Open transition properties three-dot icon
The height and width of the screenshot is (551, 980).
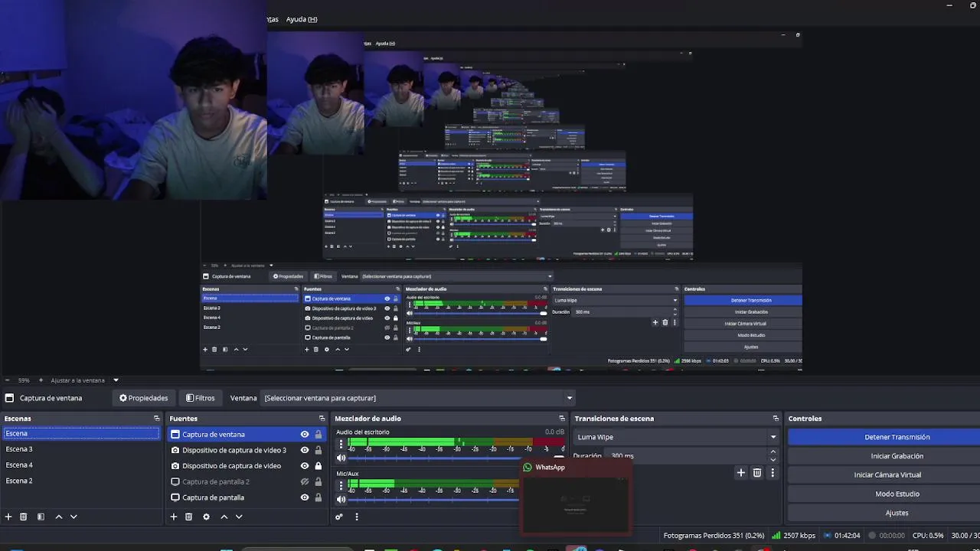click(772, 473)
